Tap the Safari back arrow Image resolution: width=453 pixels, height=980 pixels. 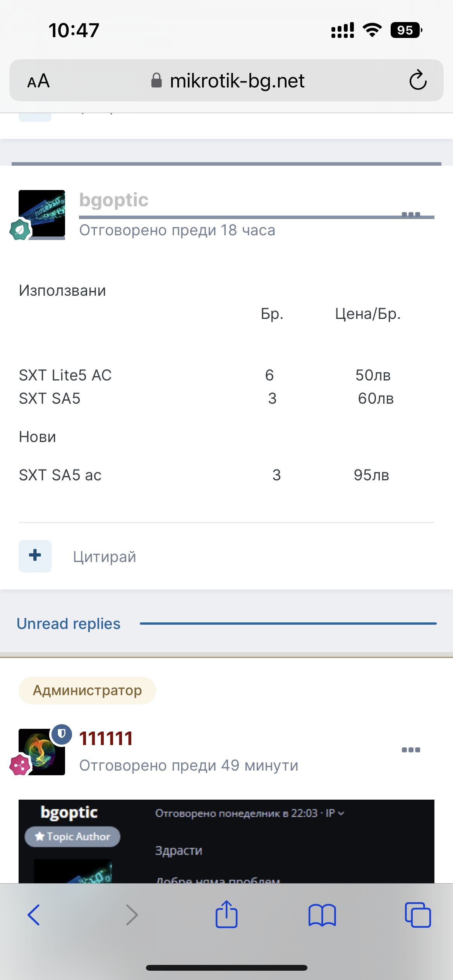[34, 915]
